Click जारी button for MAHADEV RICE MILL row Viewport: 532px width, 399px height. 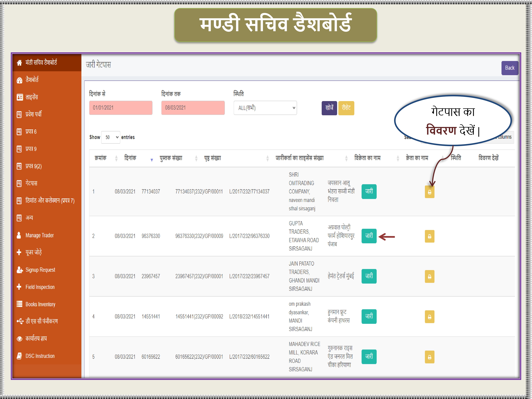pos(369,357)
